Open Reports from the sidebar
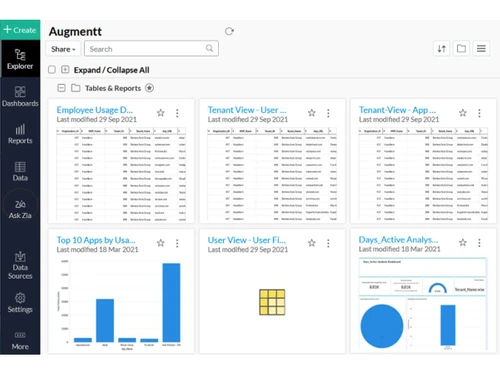500x375 pixels. [x=20, y=134]
